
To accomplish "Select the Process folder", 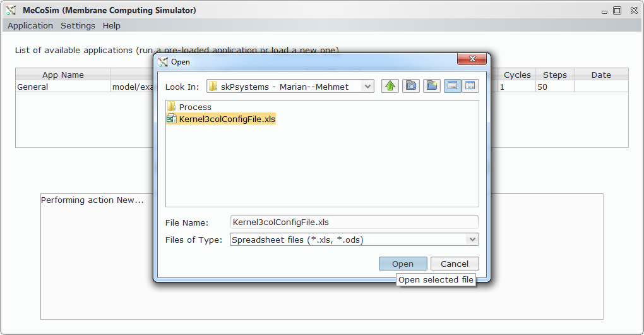I will 195,107.
